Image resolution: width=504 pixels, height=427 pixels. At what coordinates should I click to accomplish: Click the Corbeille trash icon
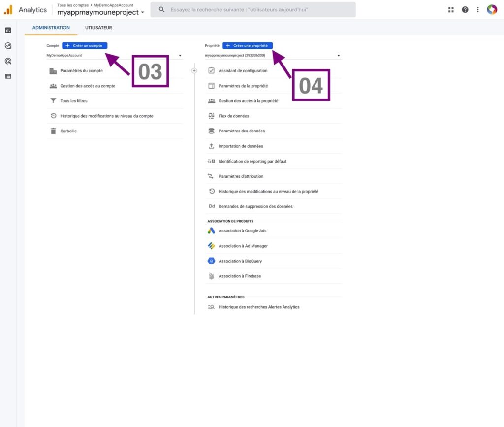pyautogui.click(x=53, y=131)
